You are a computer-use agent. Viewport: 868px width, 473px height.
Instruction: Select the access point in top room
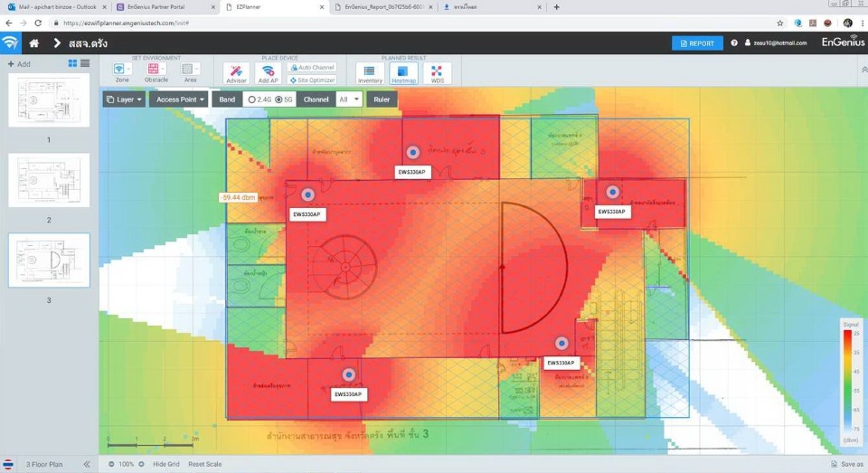coord(413,152)
